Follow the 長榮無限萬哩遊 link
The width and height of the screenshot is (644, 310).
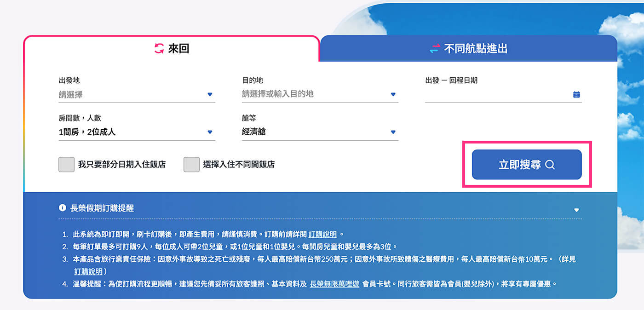pos(334,284)
